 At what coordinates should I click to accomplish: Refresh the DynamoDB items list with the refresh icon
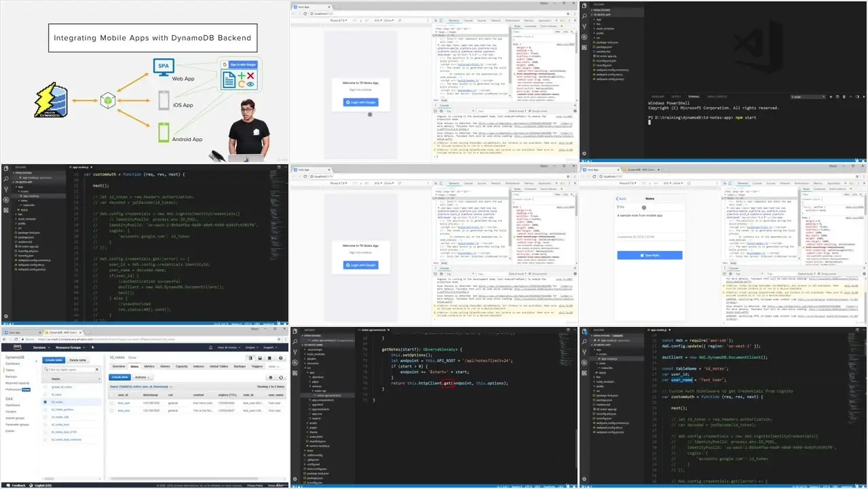pyautogui.click(x=280, y=377)
